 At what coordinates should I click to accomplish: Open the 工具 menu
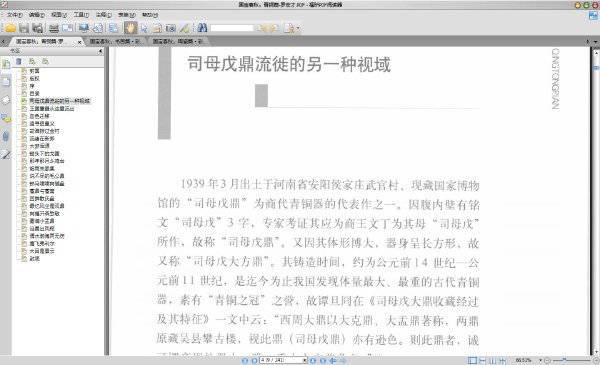point(81,15)
